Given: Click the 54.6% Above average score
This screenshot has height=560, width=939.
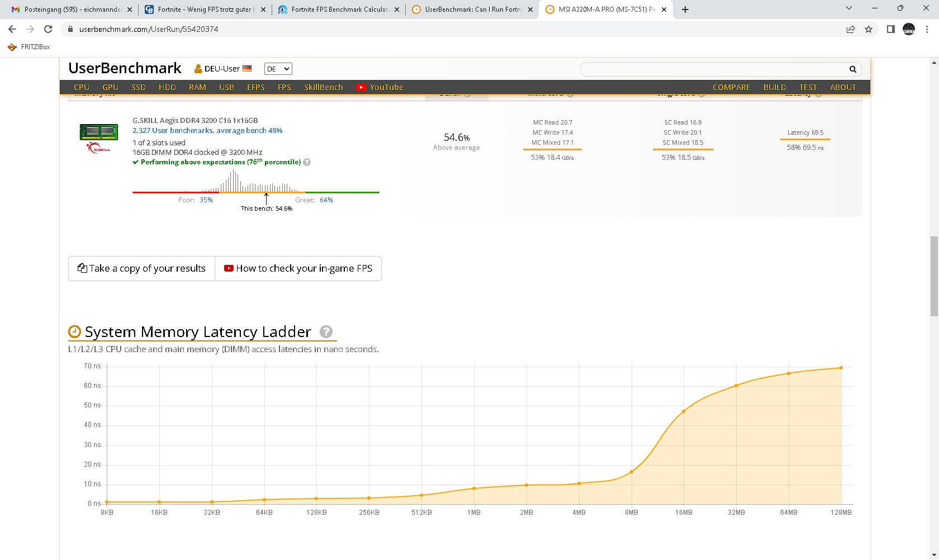Looking at the screenshot, I should pyautogui.click(x=457, y=141).
